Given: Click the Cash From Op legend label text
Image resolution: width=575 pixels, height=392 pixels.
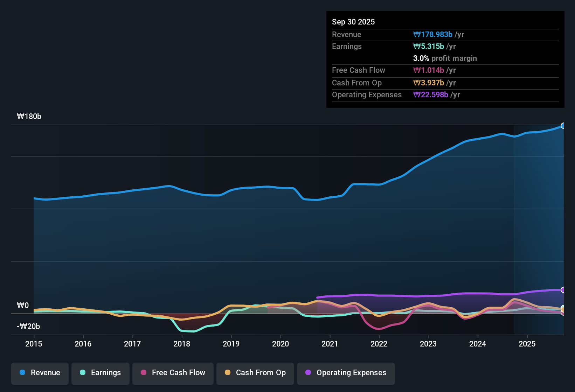Looking at the screenshot, I should point(261,373).
